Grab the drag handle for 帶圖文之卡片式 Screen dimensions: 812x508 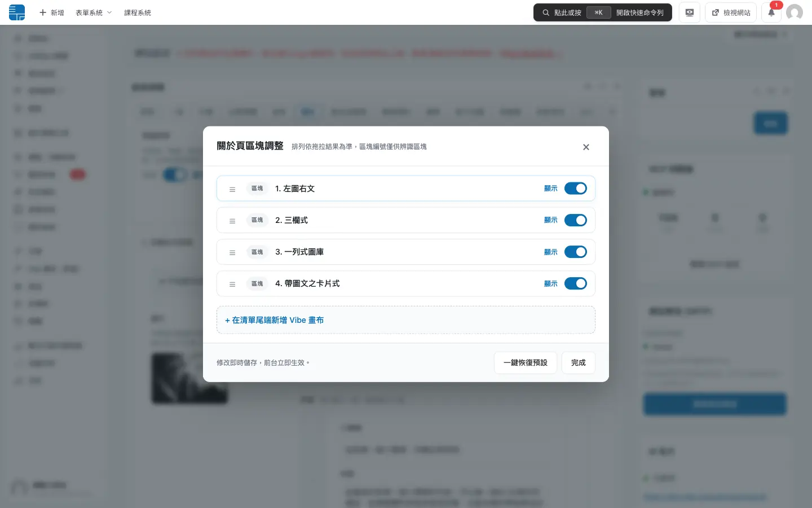[232, 284]
